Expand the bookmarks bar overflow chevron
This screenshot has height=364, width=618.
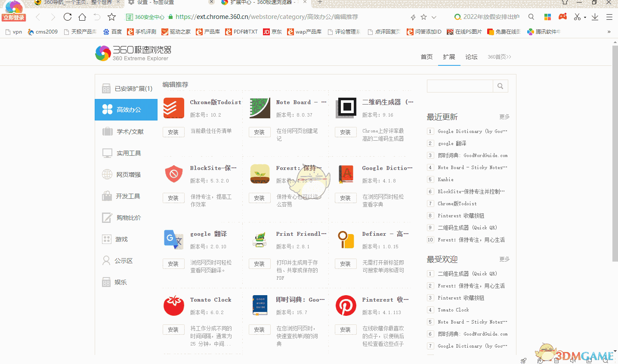tap(609, 32)
